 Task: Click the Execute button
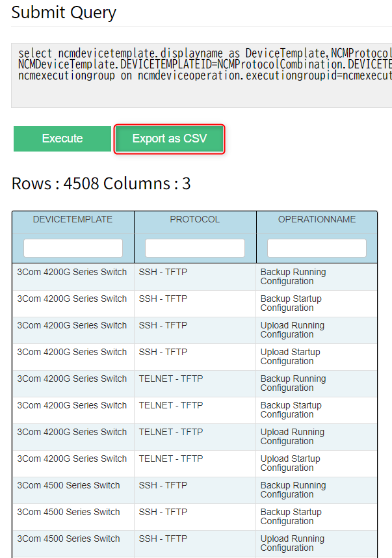(62, 139)
